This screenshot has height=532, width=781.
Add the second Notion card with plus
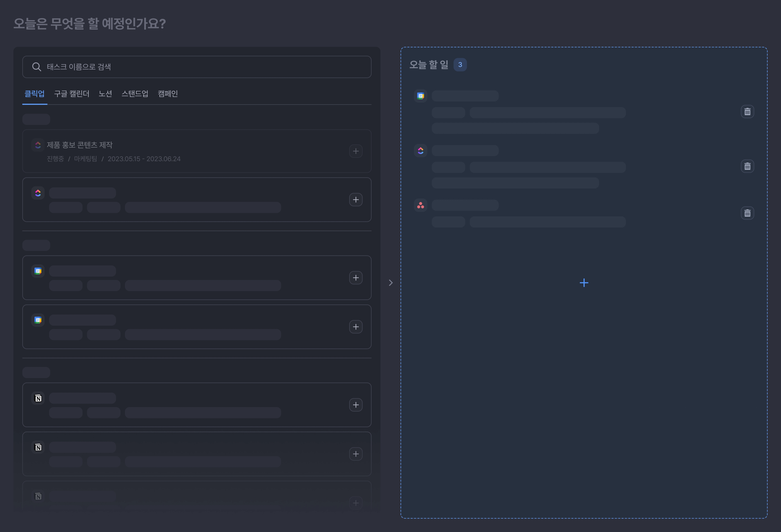(x=356, y=454)
